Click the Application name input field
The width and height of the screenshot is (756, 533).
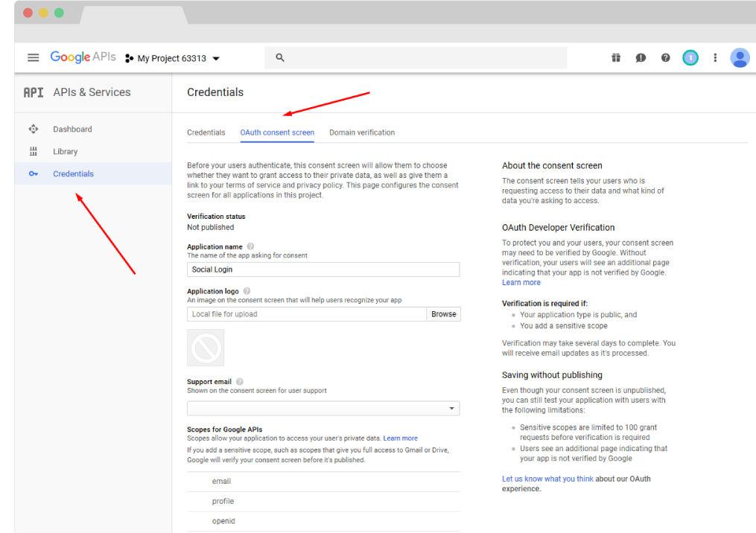(323, 269)
